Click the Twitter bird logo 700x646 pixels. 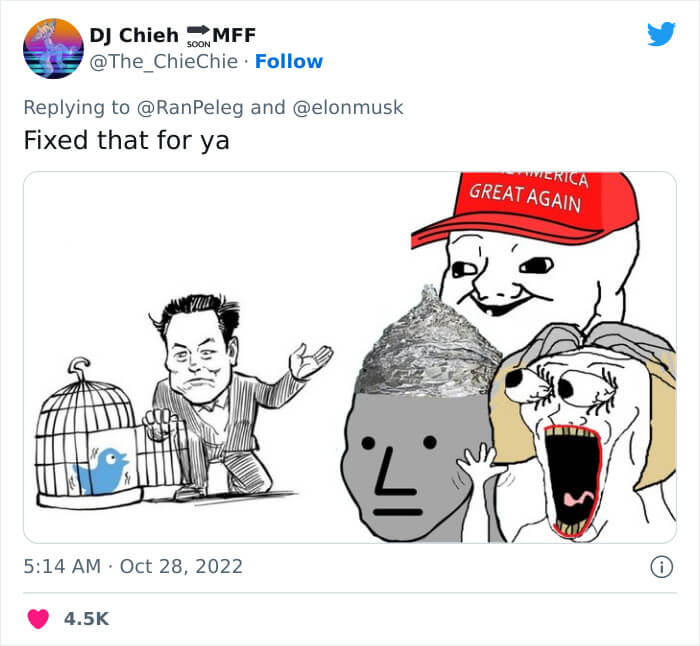click(x=661, y=33)
